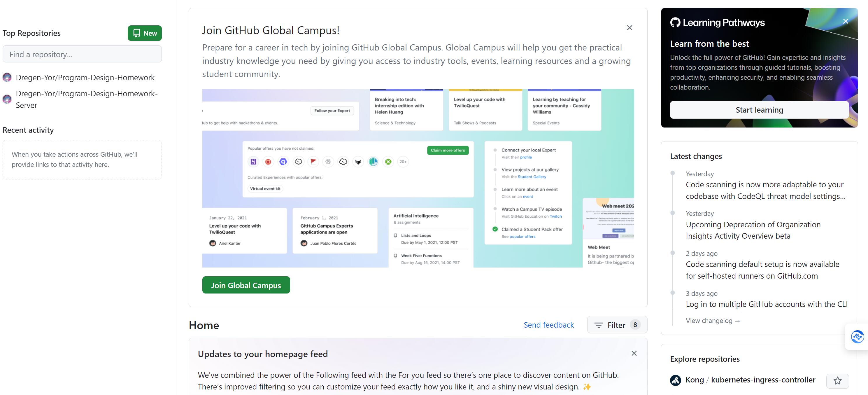Open Organization Insights deprecation changelog entry
The image size is (868, 395).
(753, 230)
